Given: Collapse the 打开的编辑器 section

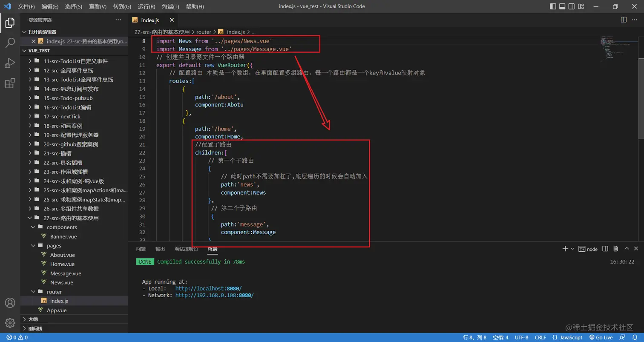Looking at the screenshot, I should coord(74,32).
